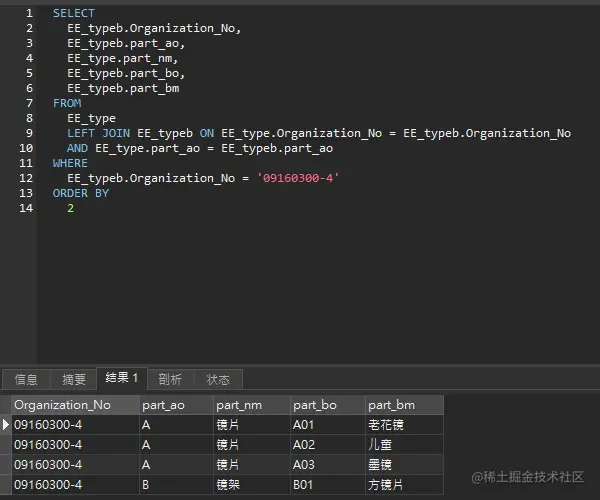This screenshot has height=500, width=600.
Task: Click the A03 cell
Action: coord(328,465)
